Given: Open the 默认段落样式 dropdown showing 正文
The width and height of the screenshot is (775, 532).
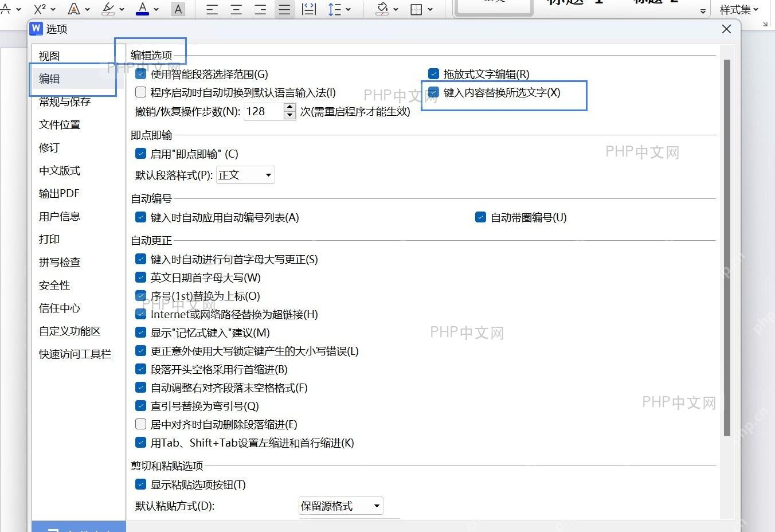Looking at the screenshot, I should 245,175.
